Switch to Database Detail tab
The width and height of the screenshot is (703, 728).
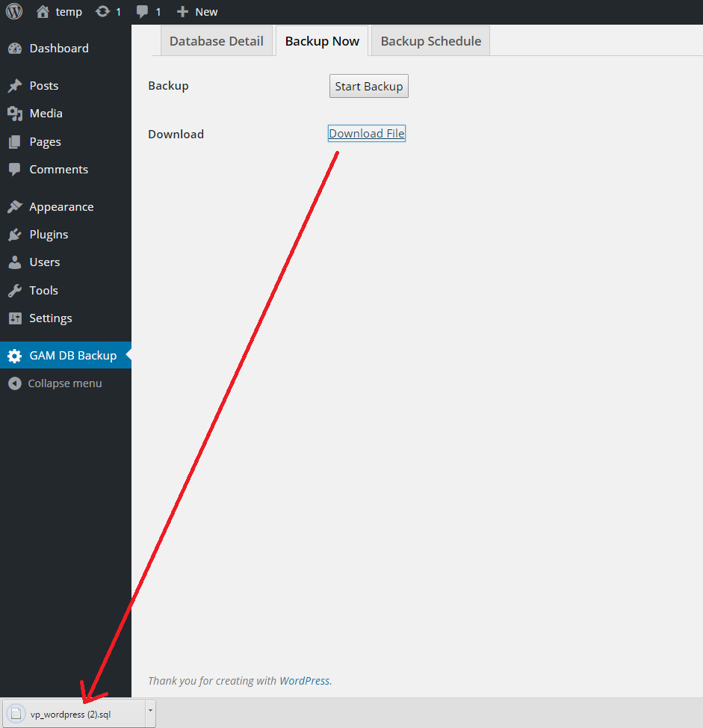[x=217, y=41]
